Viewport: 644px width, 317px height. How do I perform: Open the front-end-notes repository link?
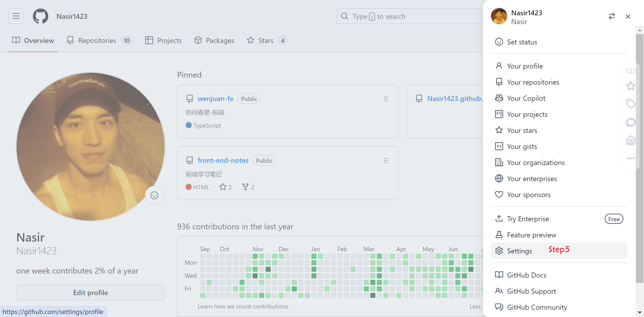pos(223,160)
